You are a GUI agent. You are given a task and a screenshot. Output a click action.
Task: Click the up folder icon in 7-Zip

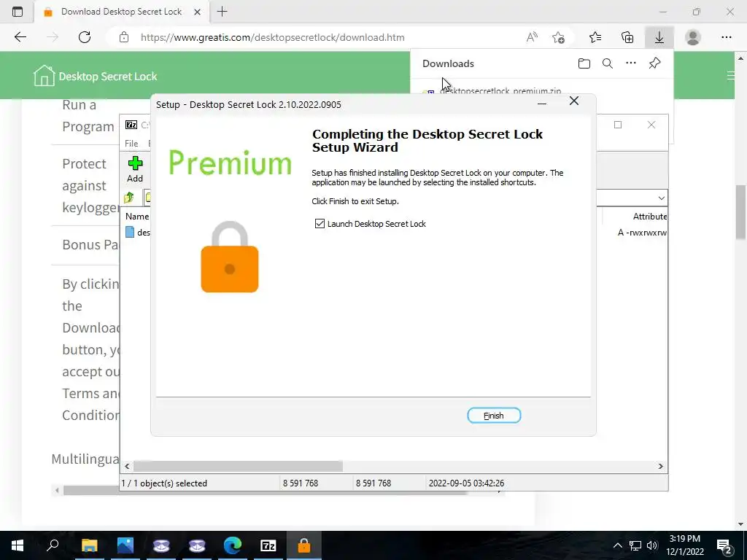[x=129, y=197]
